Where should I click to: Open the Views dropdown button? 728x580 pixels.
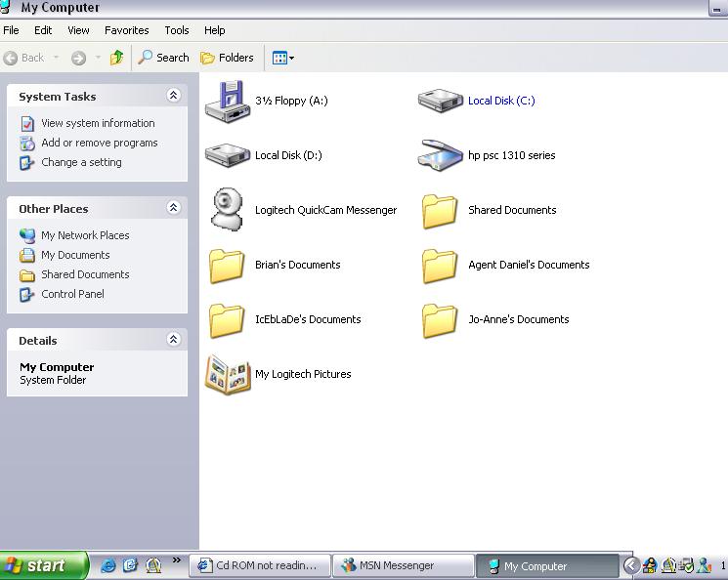(283, 58)
